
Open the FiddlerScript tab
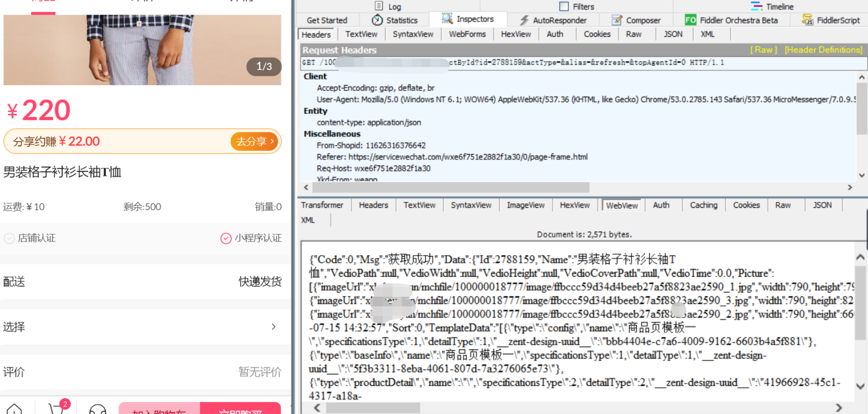coord(831,20)
